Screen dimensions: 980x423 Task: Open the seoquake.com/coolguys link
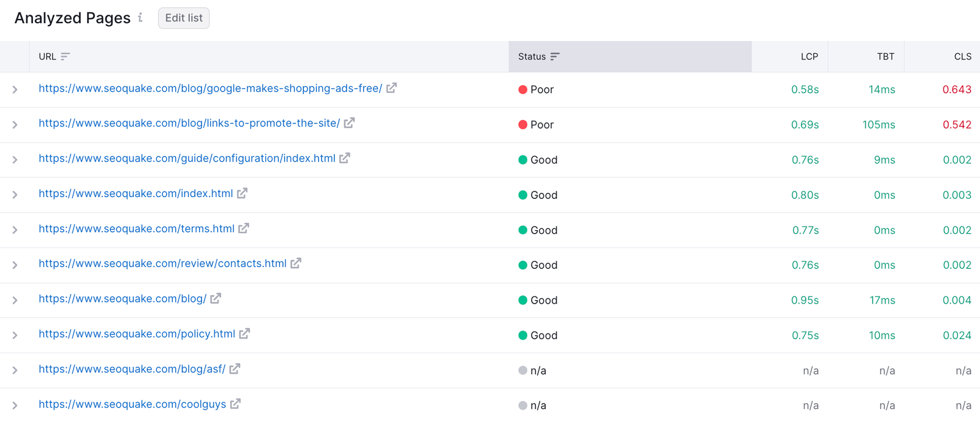tap(132, 404)
